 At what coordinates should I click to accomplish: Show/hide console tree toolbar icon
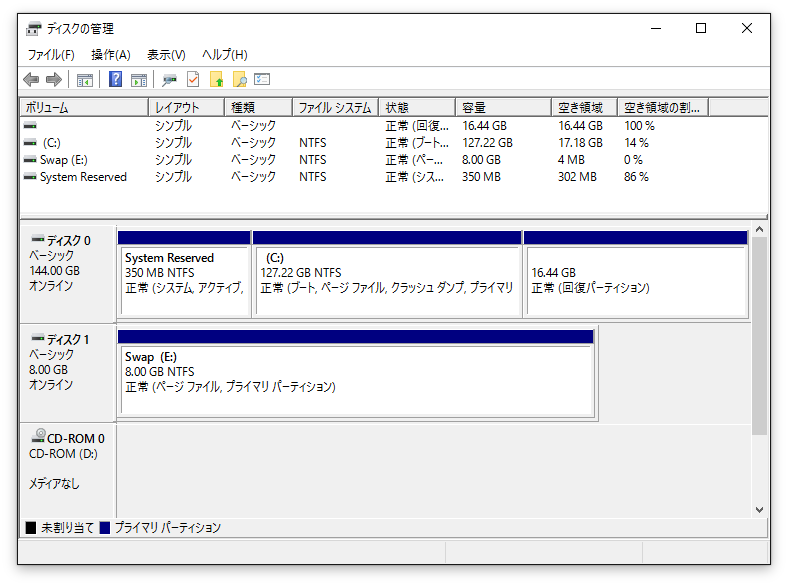pyautogui.click(x=84, y=79)
